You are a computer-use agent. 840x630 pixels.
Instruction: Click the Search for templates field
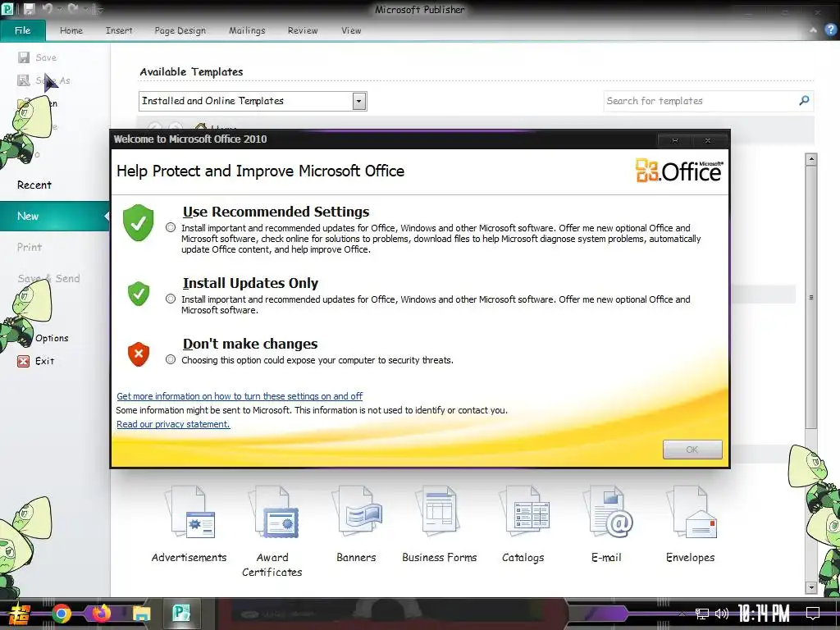click(699, 101)
